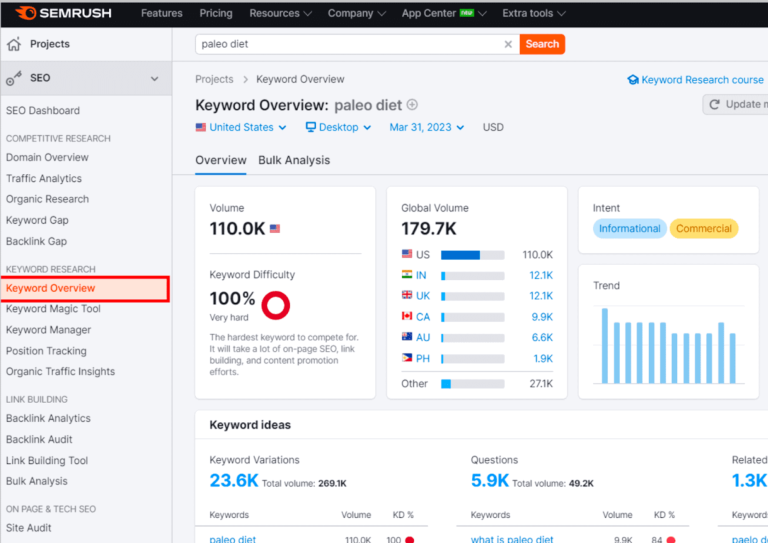Expand the App Center menu
Image resolution: width=768 pixels, height=543 pixels.
tap(444, 13)
